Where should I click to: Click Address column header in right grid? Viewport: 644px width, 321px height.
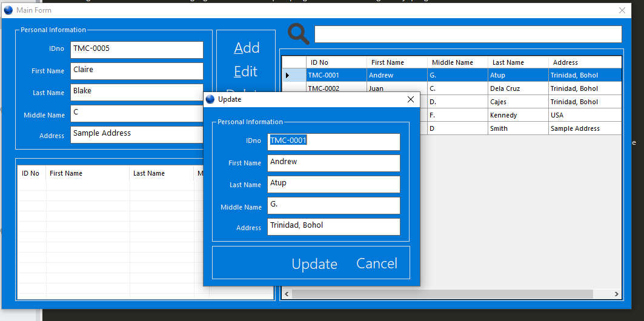click(585, 62)
